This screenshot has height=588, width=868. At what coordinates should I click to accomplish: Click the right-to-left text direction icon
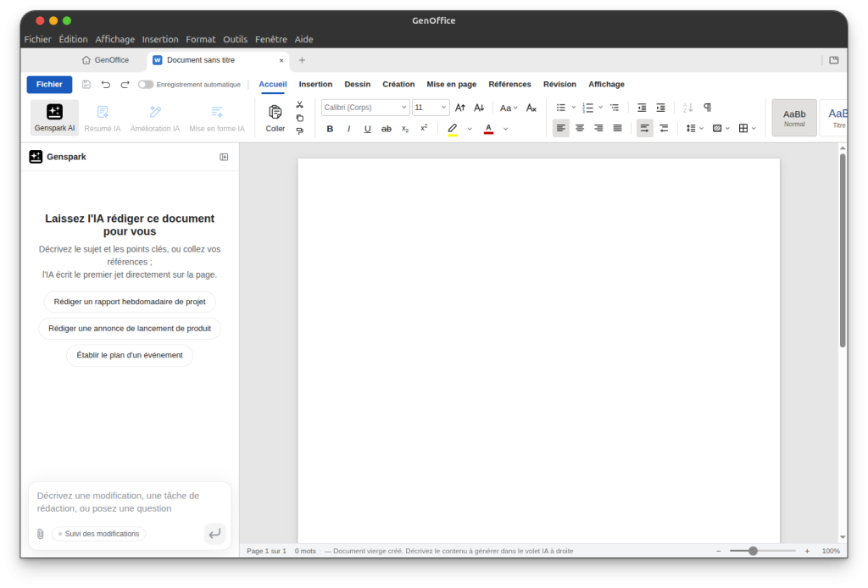pyautogui.click(x=664, y=128)
